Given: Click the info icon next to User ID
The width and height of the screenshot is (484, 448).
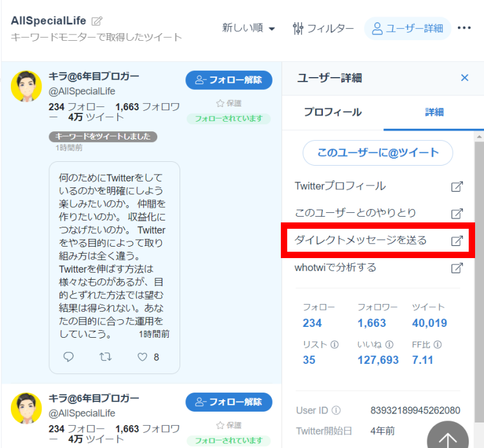Looking at the screenshot, I should pos(336,410).
